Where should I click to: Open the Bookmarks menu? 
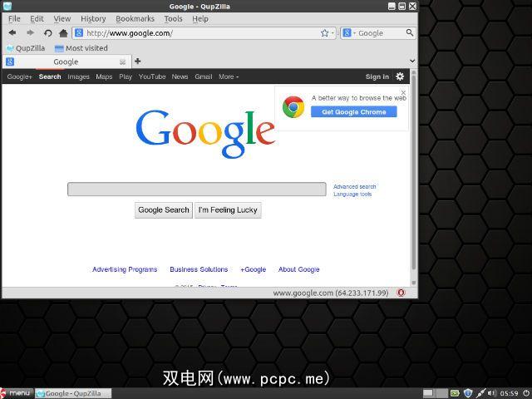point(135,19)
